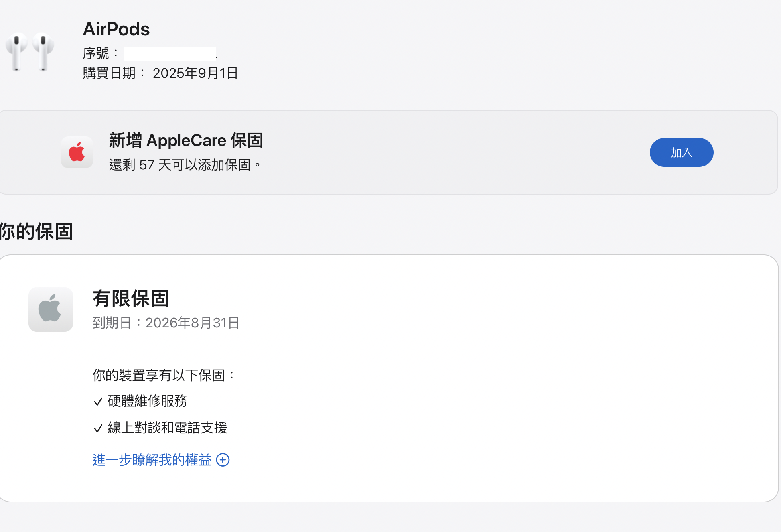Viewport: 781px width, 532px height.
Task: Click the 序號 label
Action: [101, 53]
